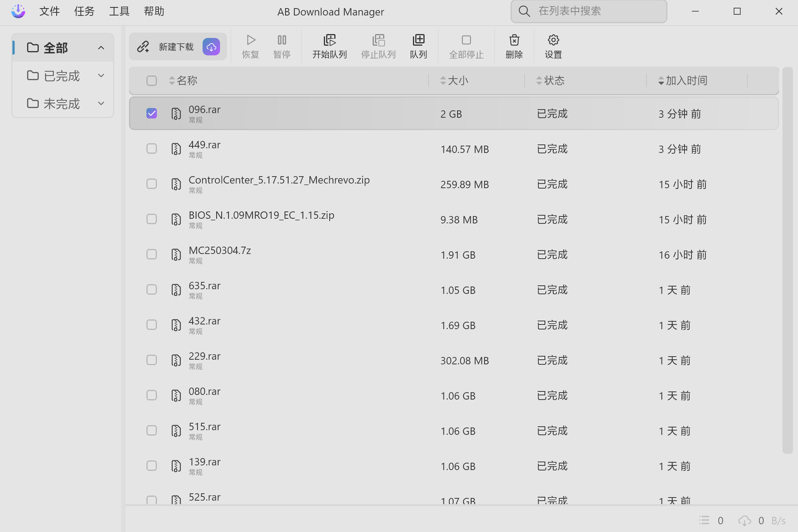The height and width of the screenshot is (532, 798).
Task: Select the 已完成 category
Action: pyautogui.click(x=63, y=75)
